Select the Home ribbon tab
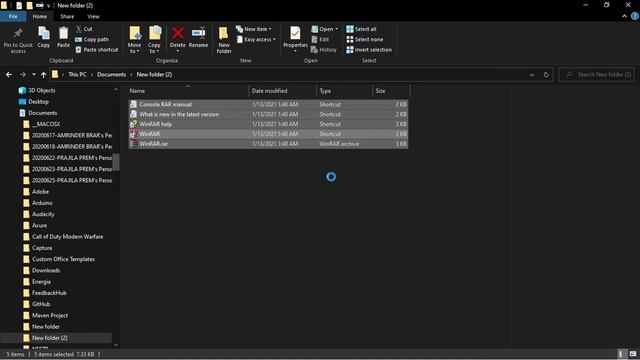 coord(40,16)
